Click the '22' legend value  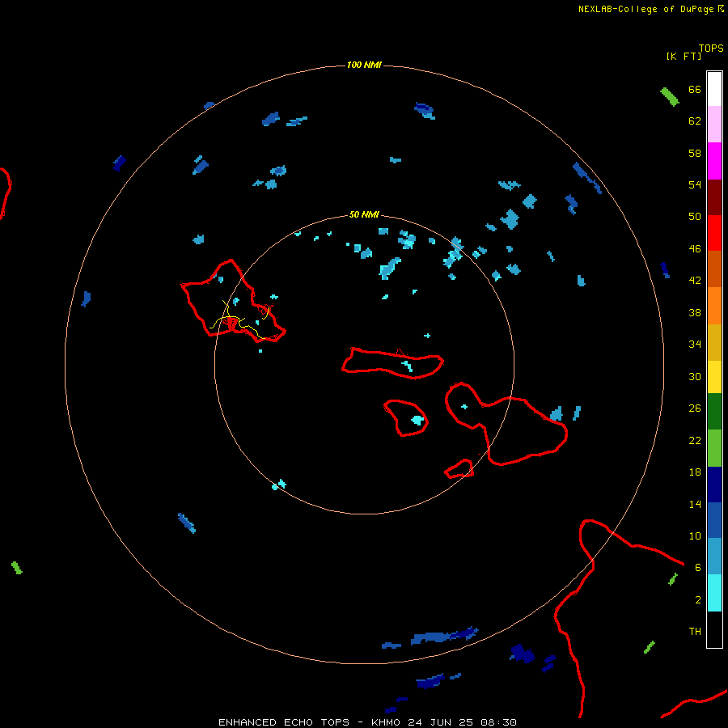[695, 440]
